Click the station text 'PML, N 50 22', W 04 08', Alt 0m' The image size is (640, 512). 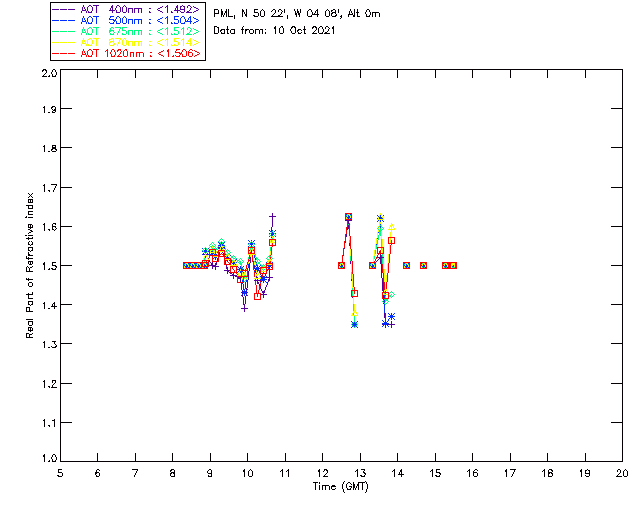(x=297, y=13)
